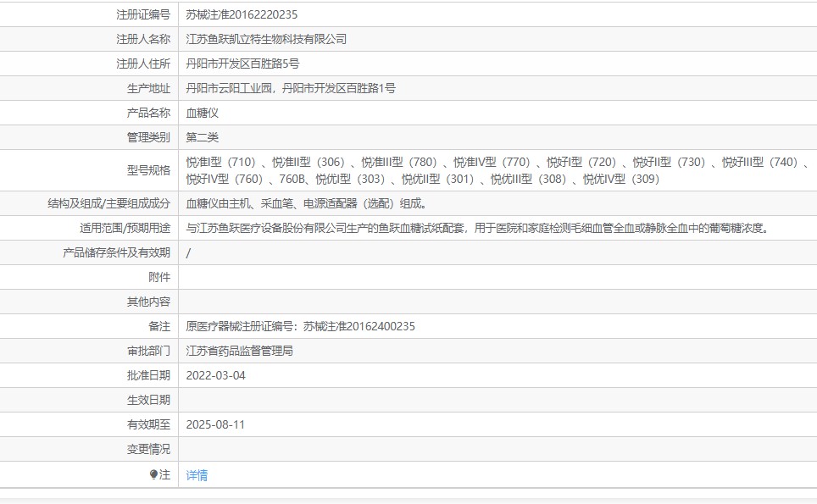The image size is (817, 504).
Task: Click the 生效日期 label
Action: (x=148, y=400)
